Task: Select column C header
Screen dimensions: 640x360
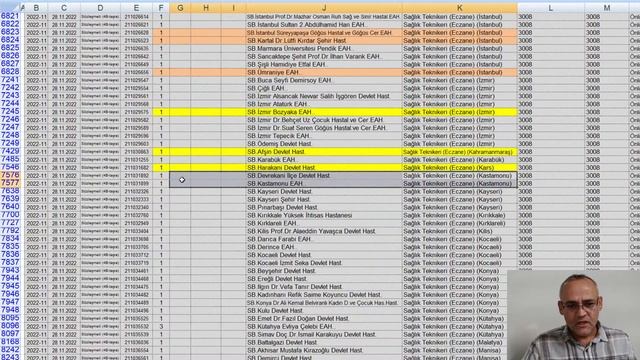Action: pyautogui.click(x=64, y=8)
